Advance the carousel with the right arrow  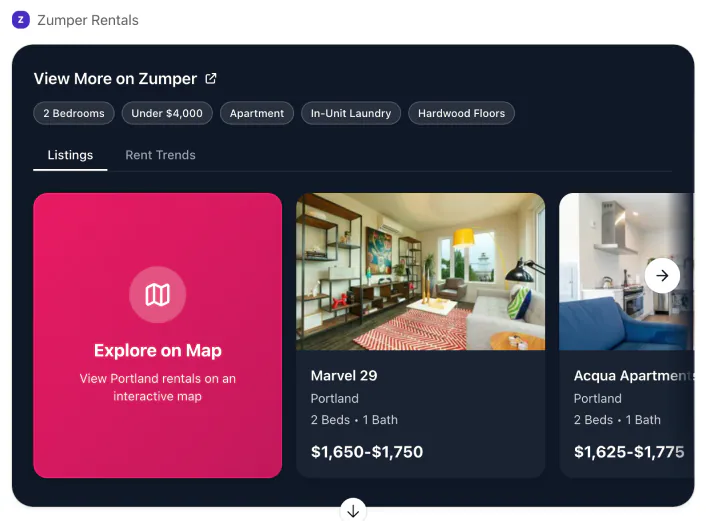tap(662, 275)
